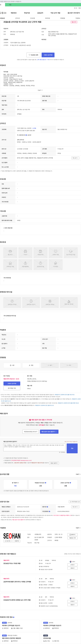81x644 pixels.
Task: Click 채용정보 더보기 button
Action: pos(72,538)
